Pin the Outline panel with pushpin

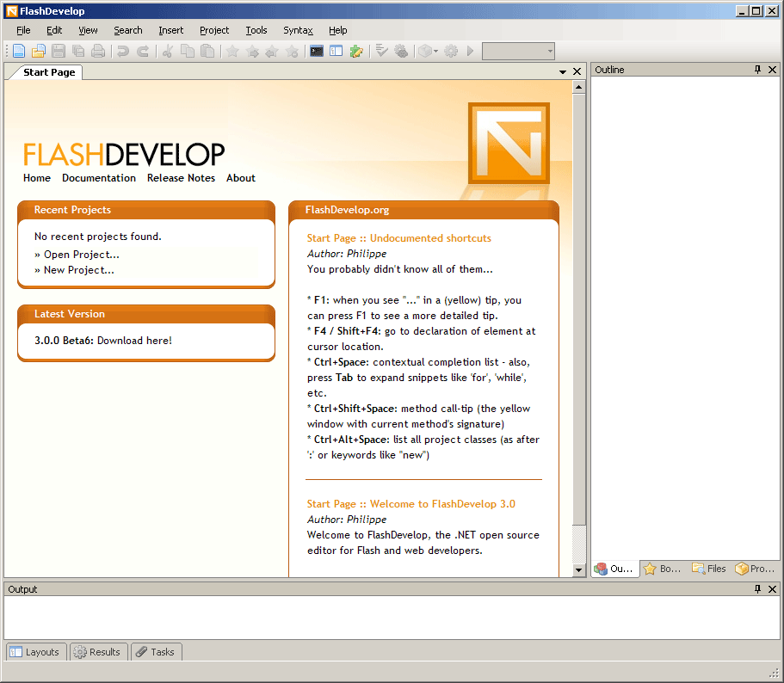tap(757, 70)
